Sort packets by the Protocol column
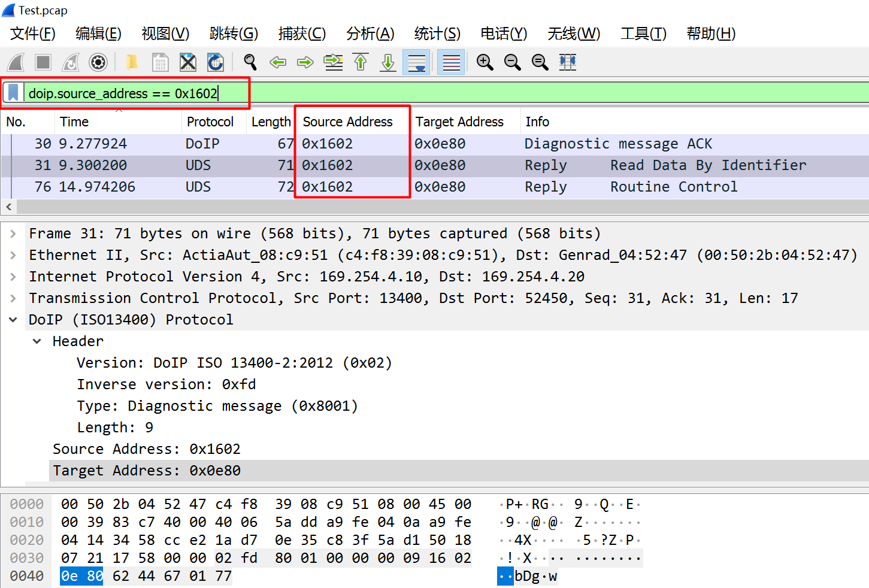Image resolution: width=869 pixels, height=588 pixels. point(211,122)
